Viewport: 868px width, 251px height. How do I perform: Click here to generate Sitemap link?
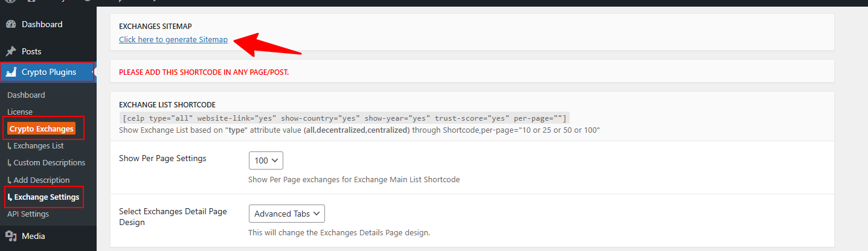(173, 39)
